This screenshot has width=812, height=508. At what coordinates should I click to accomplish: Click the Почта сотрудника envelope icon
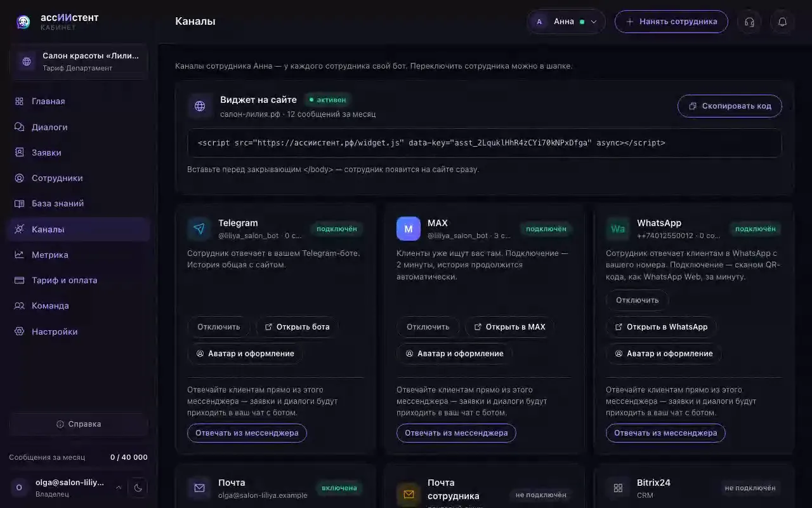click(409, 494)
